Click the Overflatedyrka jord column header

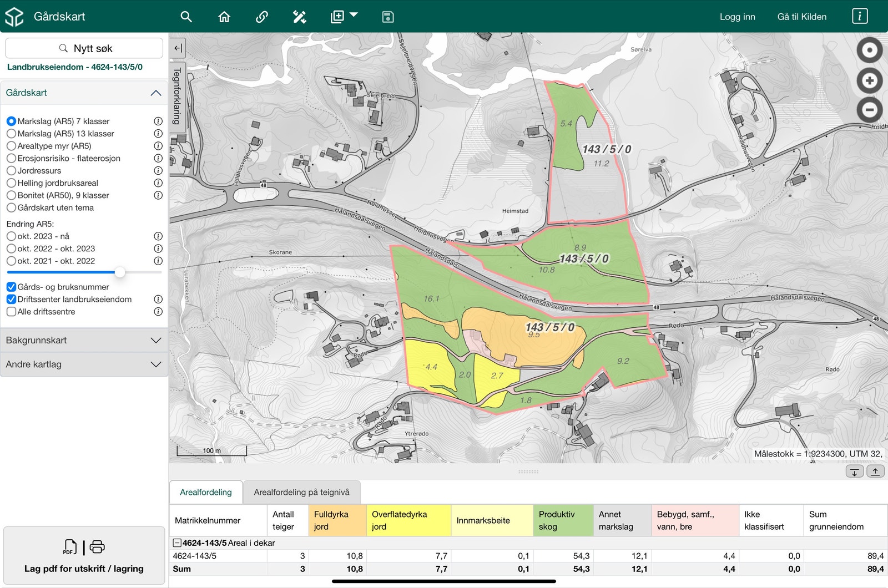pyautogui.click(x=408, y=520)
